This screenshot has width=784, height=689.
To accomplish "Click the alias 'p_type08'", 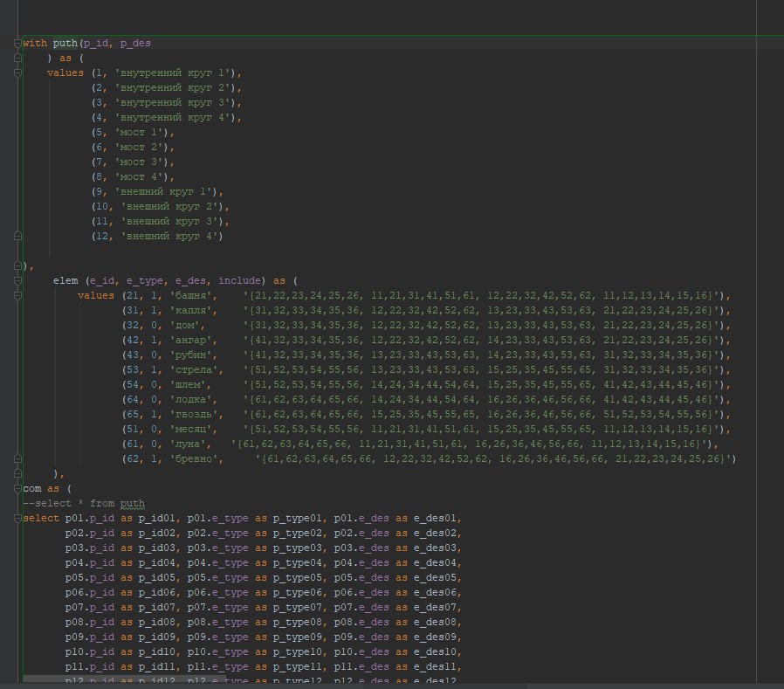I will point(297,622).
